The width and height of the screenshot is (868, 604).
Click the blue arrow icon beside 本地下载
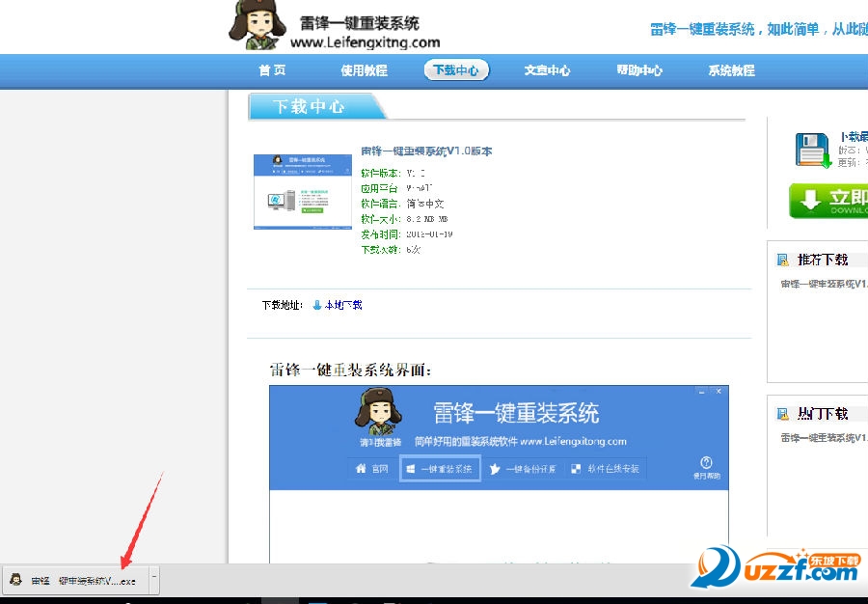click(x=316, y=305)
